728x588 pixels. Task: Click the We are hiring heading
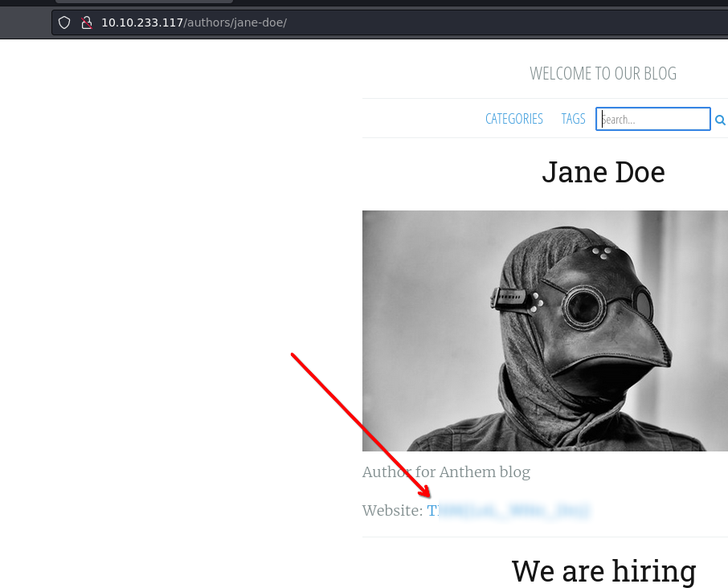pos(603,571)
